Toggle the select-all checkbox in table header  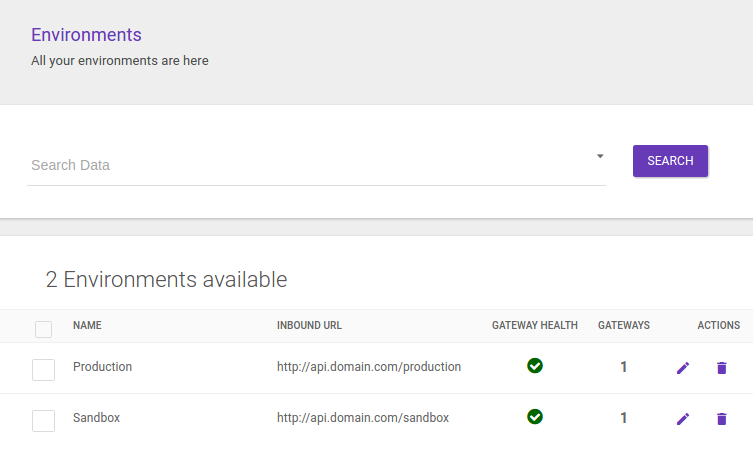pyautogui.click(x=43, y=328)
